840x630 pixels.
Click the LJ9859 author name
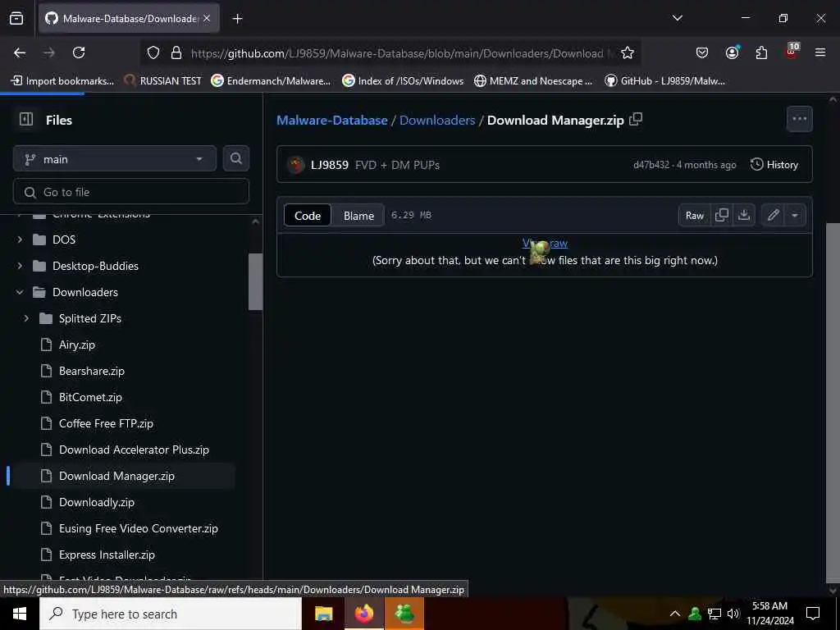330,164
